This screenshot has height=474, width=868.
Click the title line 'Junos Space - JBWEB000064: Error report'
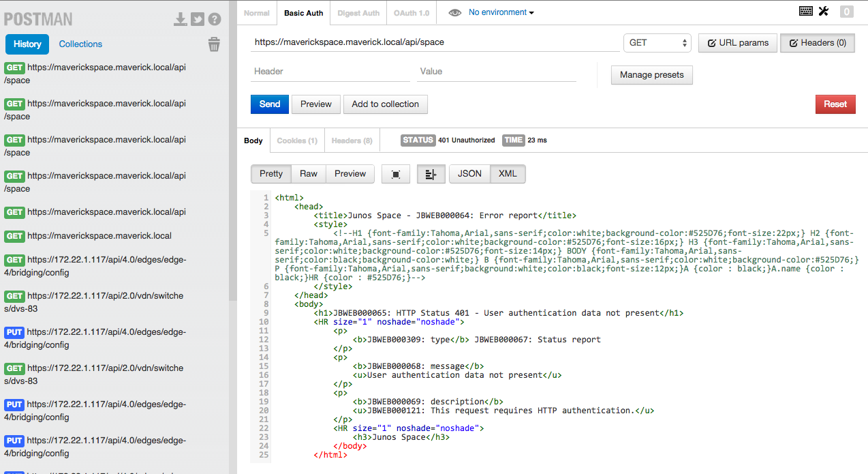pos(446,216)
